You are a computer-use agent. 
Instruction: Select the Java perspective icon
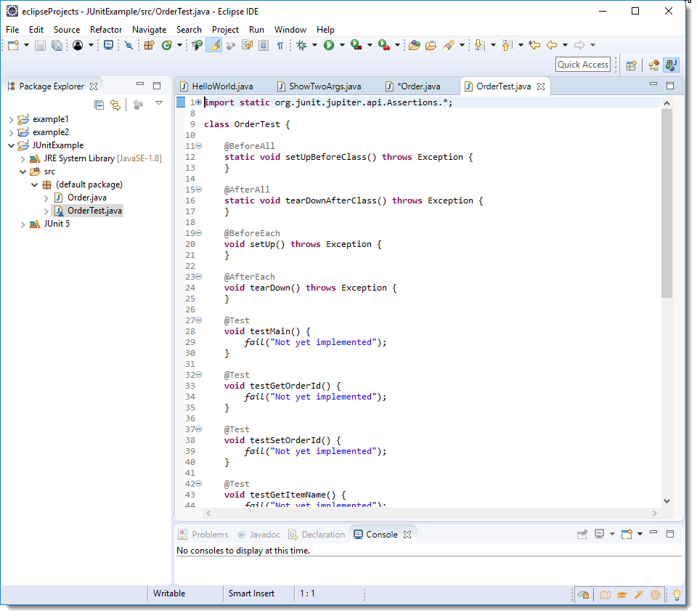coord(671,65)
